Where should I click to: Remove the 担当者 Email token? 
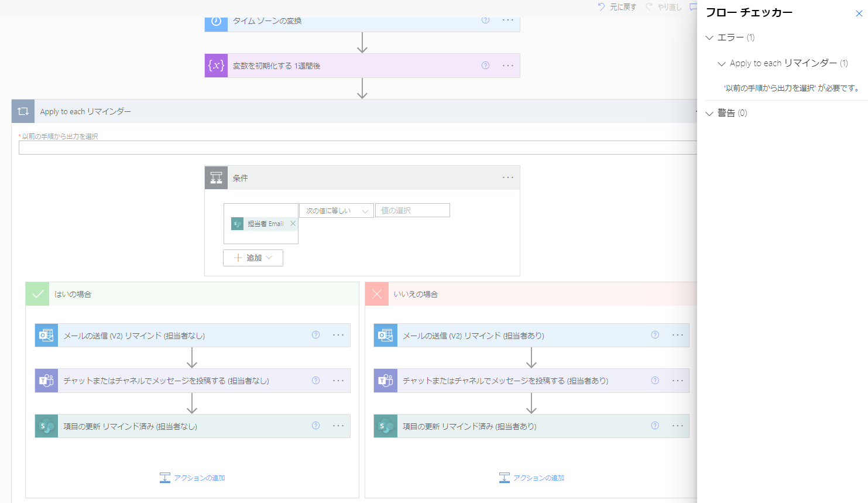(293, 224)
